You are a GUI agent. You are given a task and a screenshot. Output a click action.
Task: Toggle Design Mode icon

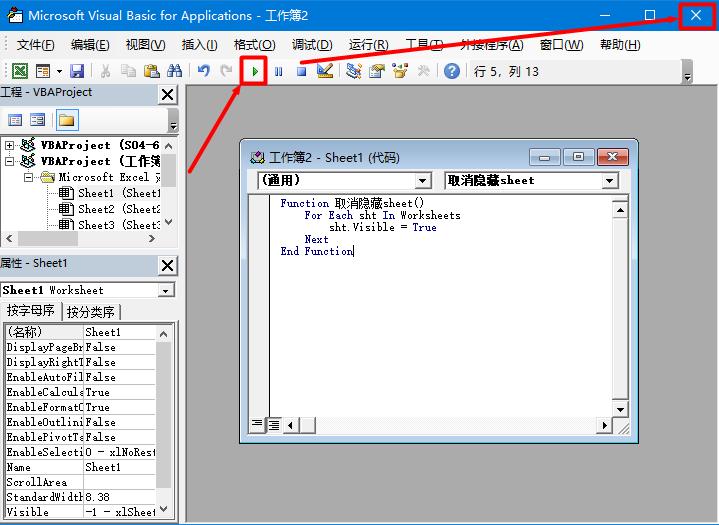(325, 71)
